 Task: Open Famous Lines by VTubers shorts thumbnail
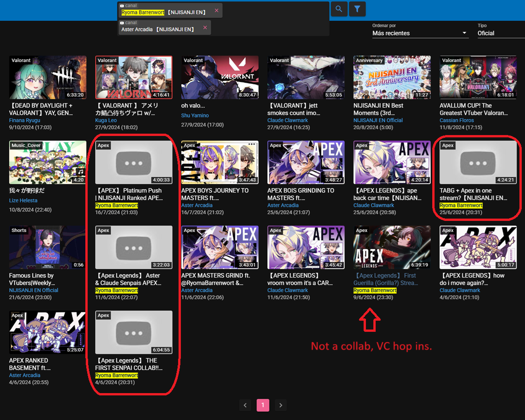tap(48, 247)
